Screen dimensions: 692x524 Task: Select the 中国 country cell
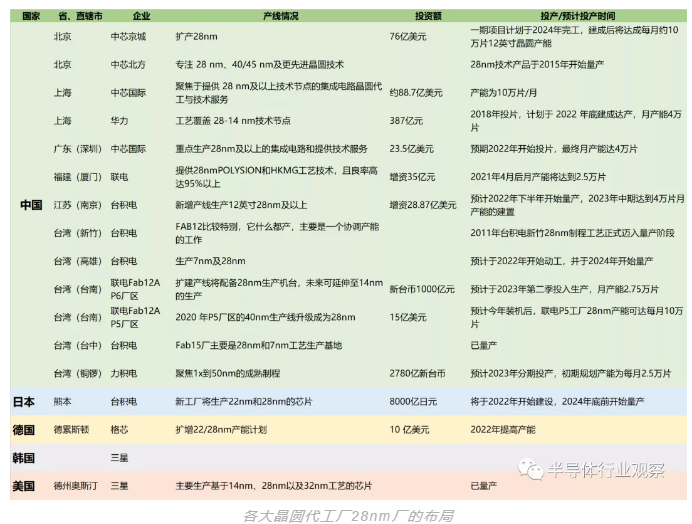coord(30,204)
